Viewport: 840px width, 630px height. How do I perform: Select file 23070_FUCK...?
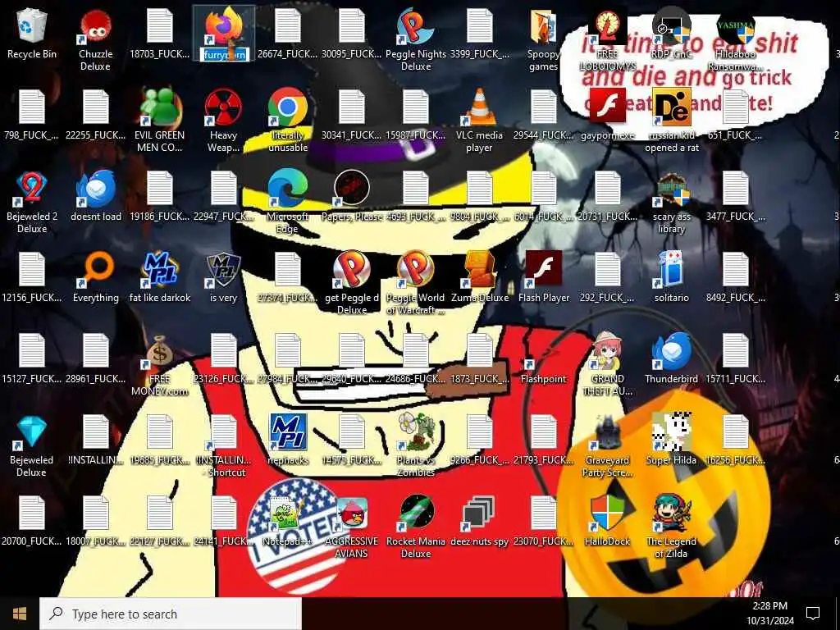pos(543,514)
